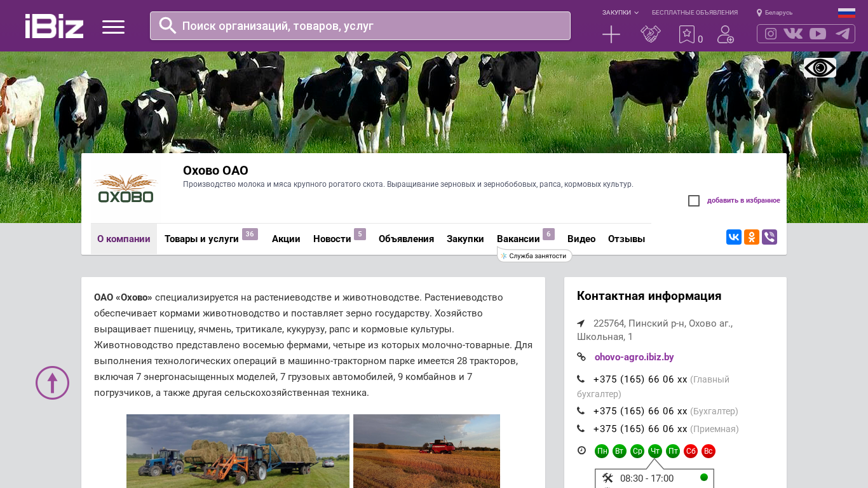Screen dimensions: 868x488
Task: Click the user registration icon
Action: tap(726, 34)
